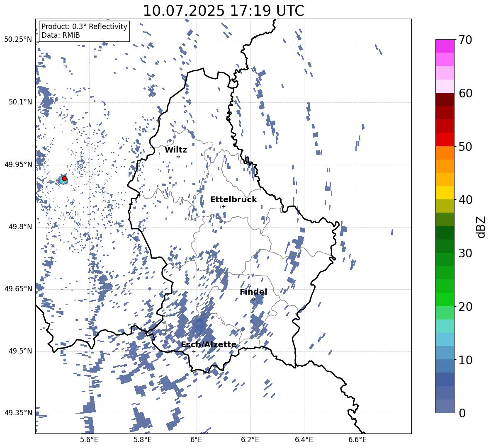Click the 6.4°E longitude label

pyautogui.click(x=304, y=440)
